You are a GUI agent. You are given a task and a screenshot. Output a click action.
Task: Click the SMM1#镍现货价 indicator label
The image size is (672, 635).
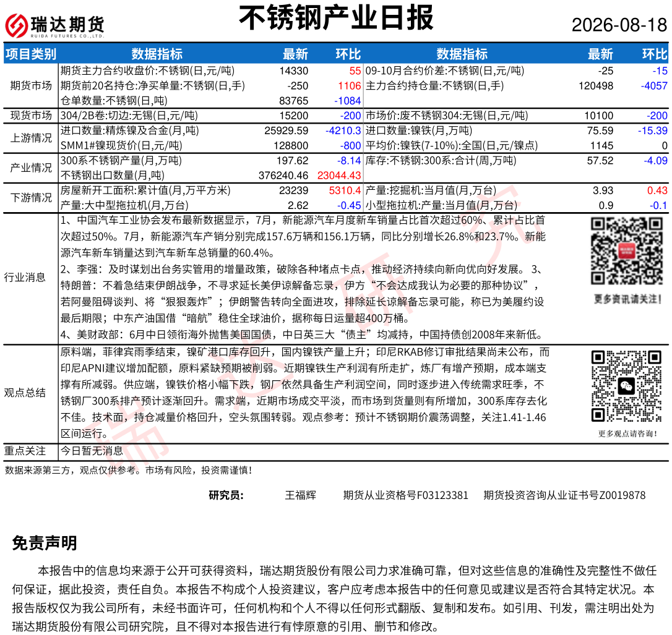click(x=121, y=145)
